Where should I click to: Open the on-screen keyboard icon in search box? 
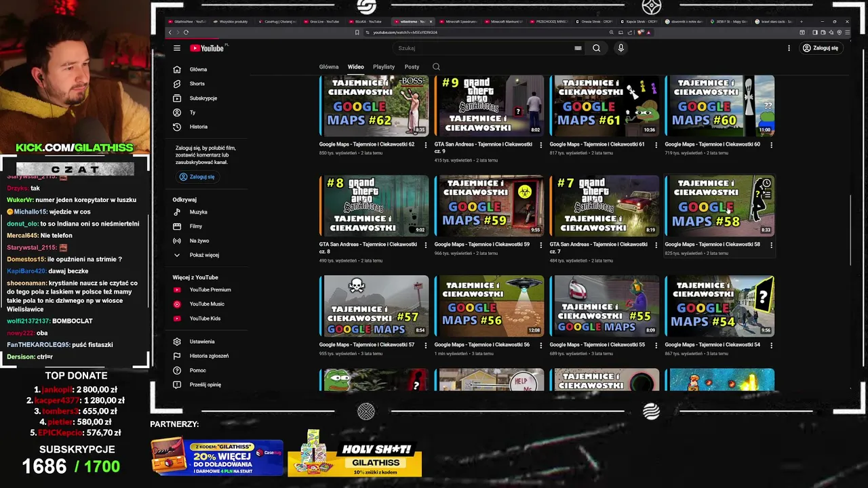point(578,48)
